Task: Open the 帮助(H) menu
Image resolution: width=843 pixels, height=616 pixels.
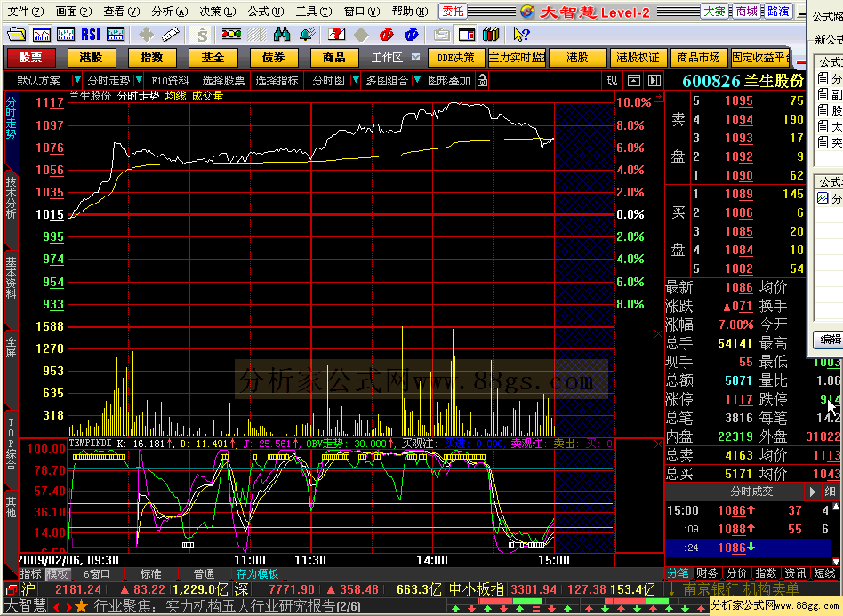Action: click(410, 12)
